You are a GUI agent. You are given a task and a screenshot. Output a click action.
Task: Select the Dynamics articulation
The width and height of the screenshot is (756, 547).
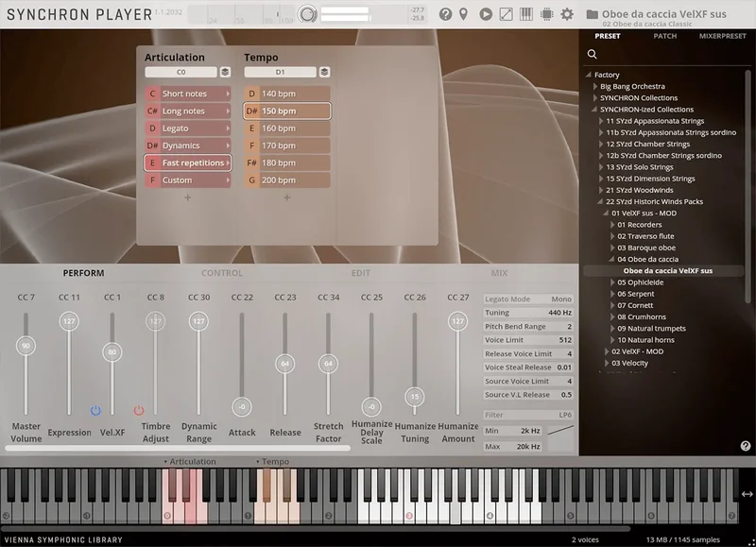pyautogui.click(x=187, y=145)
